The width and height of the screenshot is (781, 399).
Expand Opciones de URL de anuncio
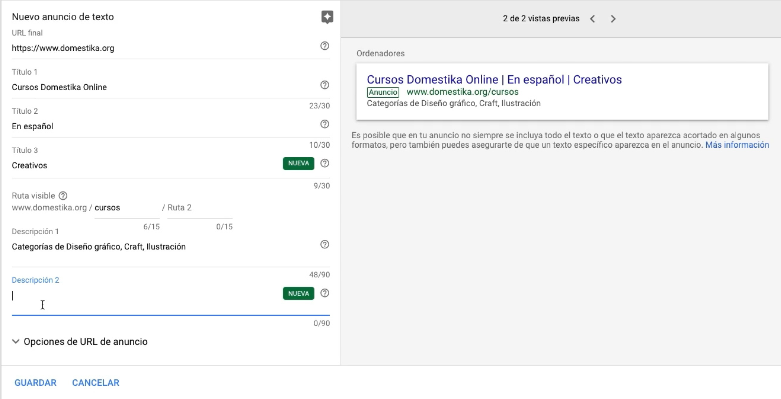pyautogui.click(x=80, y=342)
